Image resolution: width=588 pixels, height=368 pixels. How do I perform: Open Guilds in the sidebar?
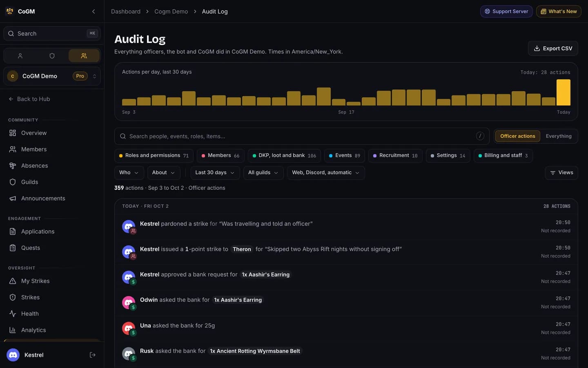pyautogui.click(x=52, y=182)
